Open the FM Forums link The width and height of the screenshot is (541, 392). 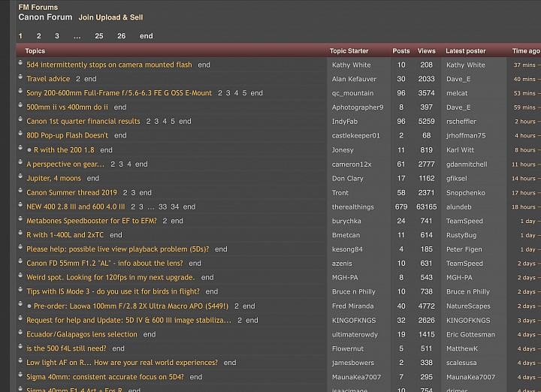(38, 8)
